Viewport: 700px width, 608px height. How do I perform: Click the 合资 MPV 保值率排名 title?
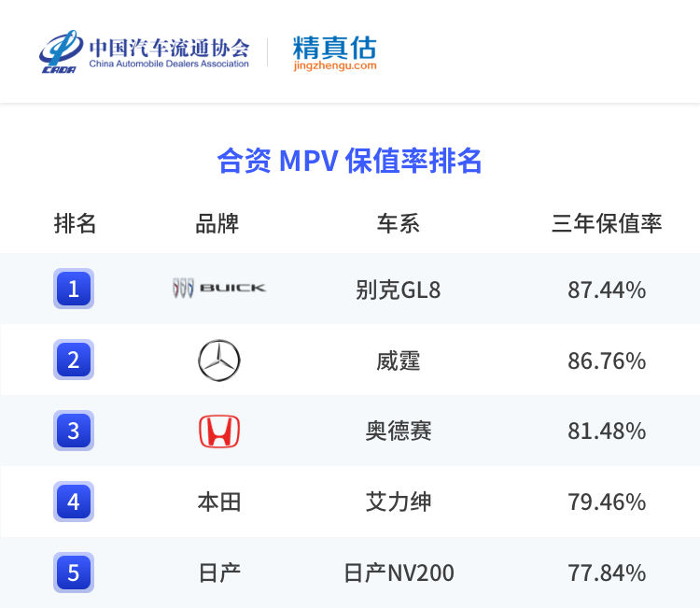[x=349, y=161]
